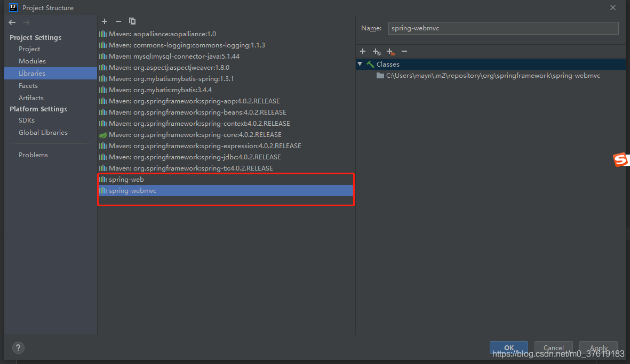
Task: Remove root with minus icon in right pane
Action: (x=404, y=51)
